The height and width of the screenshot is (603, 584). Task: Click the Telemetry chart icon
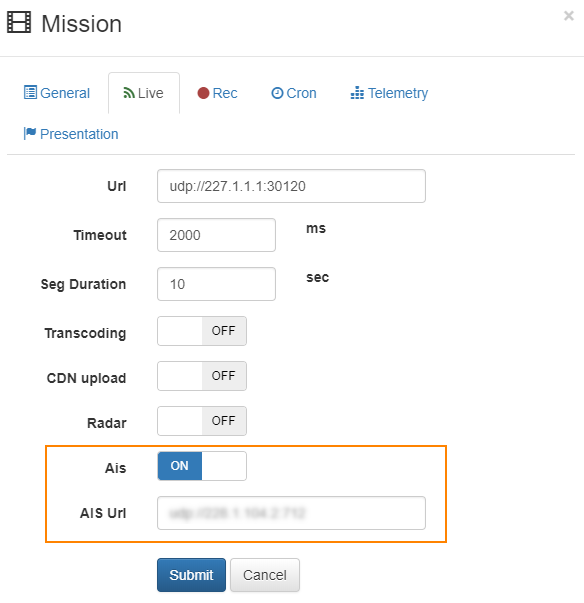tap(357, 93)
